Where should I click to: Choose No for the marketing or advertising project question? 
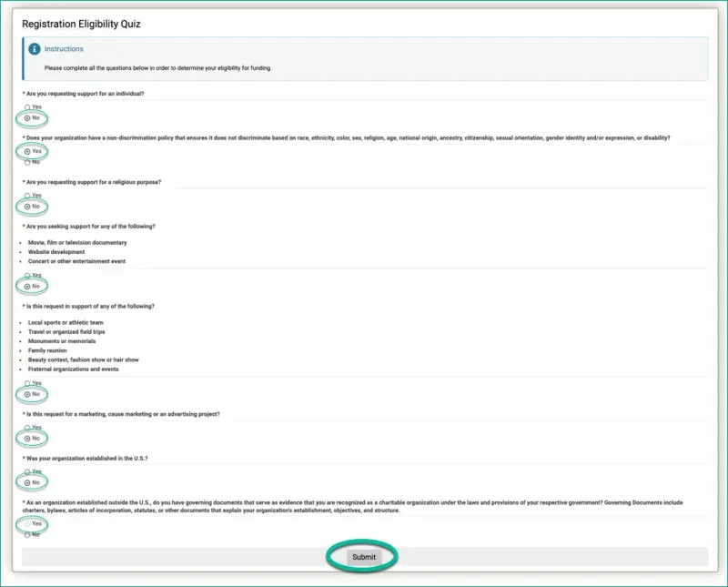point(27,438)
